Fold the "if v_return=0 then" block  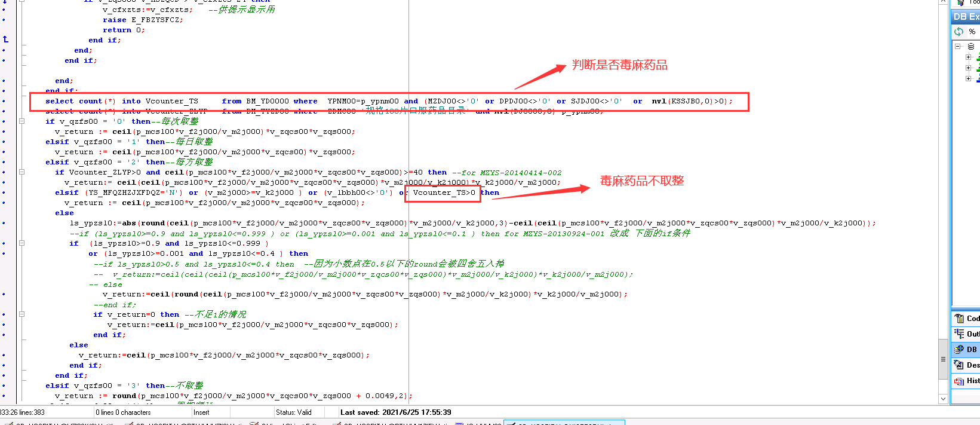pos(21,314)
